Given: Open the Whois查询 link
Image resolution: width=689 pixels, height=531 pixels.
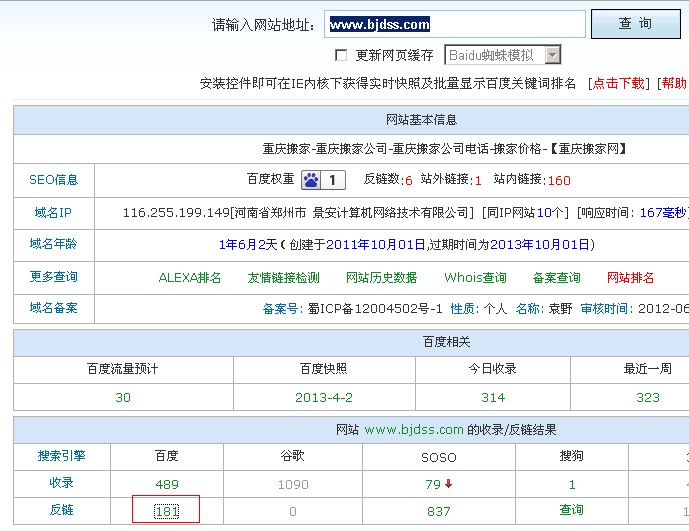Looking at the screenshot, I should (475, 278).
